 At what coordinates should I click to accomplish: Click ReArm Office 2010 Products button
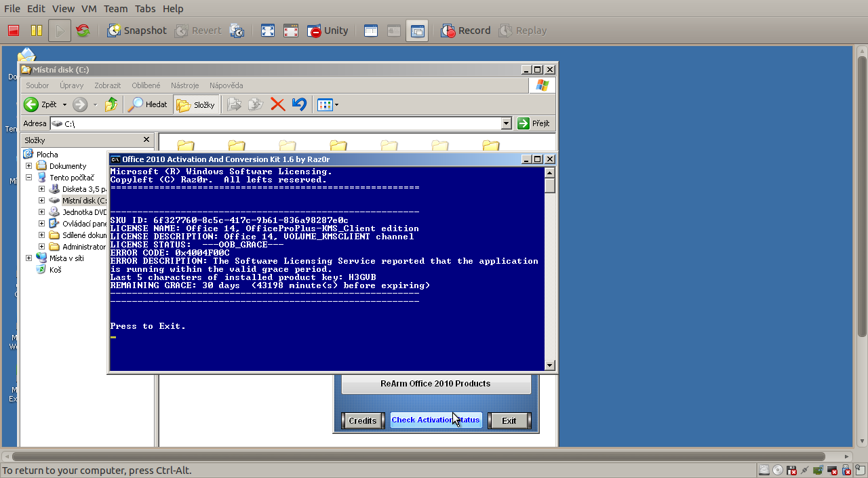pyautogui.click(x=435, y=384)
